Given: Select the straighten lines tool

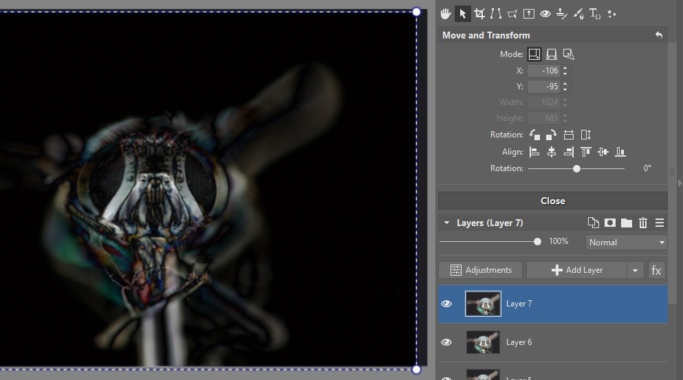Looking at the screenshot, I should coord(496,14).
